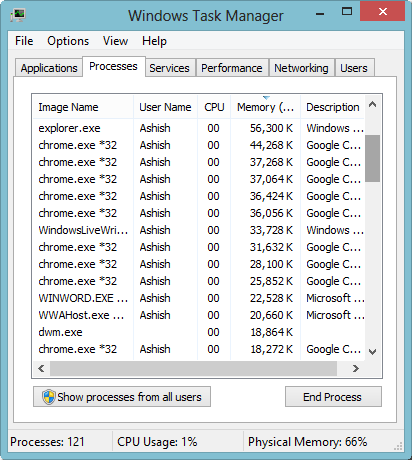Maximize the Task Manager window
This screenshot has width=412, height=460.
coord(347,12)
